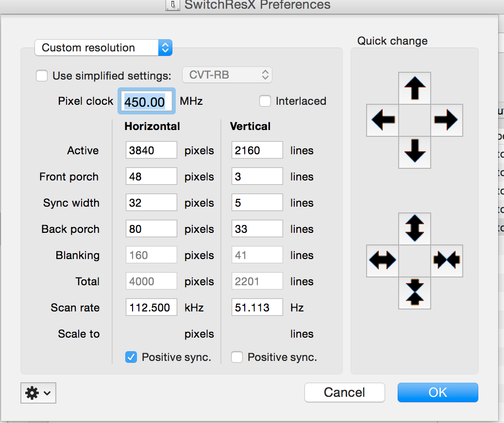Open the gear actions menu
The height and width of the screenshot is (423, 504).
[x=38, y=393]
